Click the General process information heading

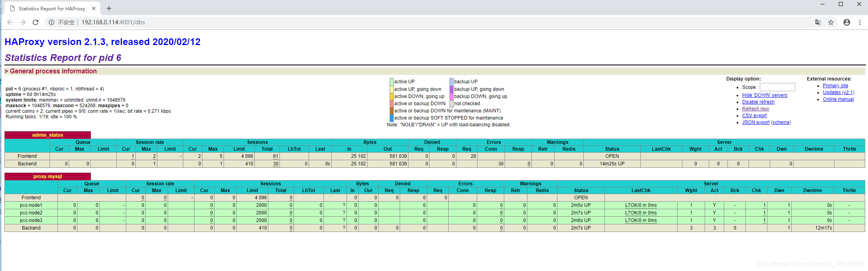53,71
